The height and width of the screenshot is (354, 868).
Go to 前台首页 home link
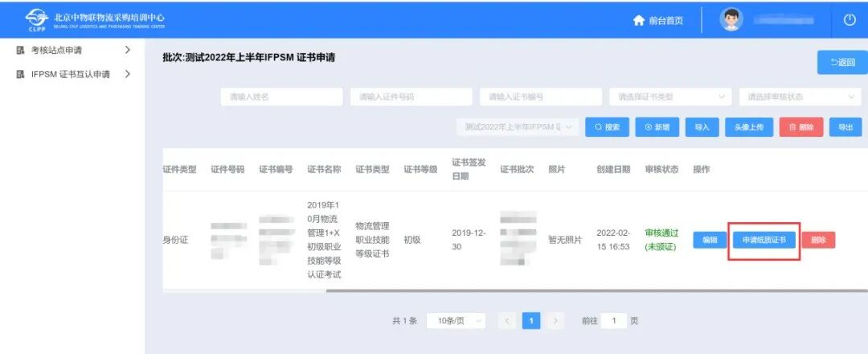[x=658, y=20]
